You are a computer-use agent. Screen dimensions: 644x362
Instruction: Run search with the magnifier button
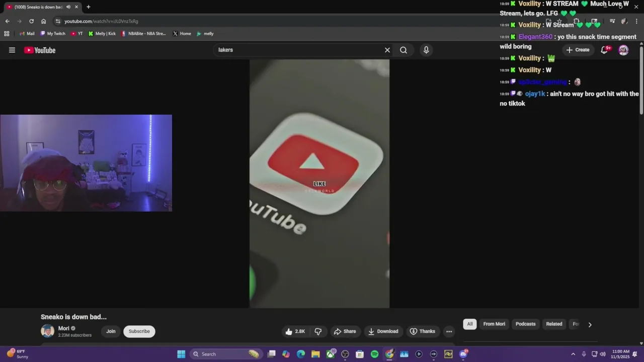coord(404,50)
